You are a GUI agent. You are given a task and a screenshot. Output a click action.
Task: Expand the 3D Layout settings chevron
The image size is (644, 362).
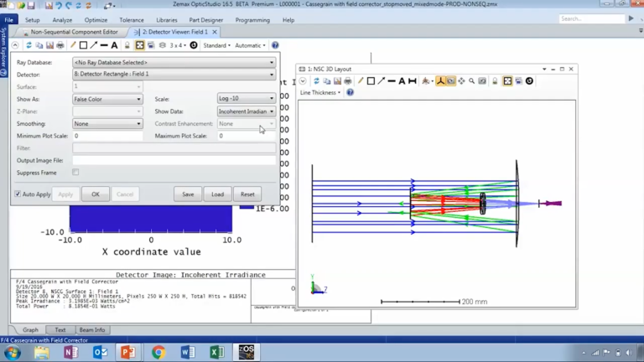click(x=303, y=80)
